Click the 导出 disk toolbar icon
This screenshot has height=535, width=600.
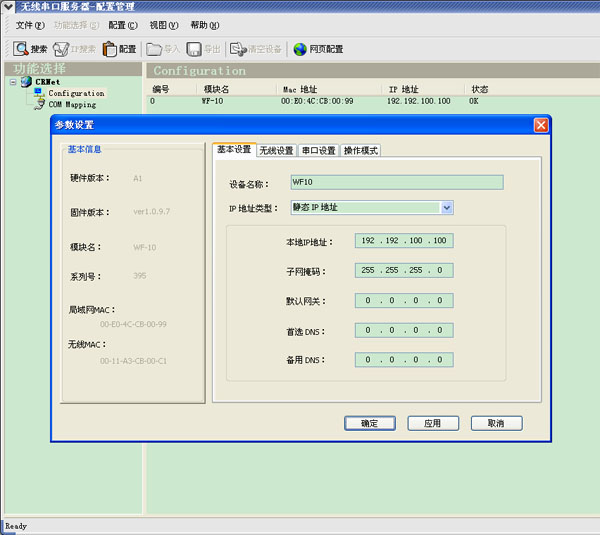pos(194,49)
